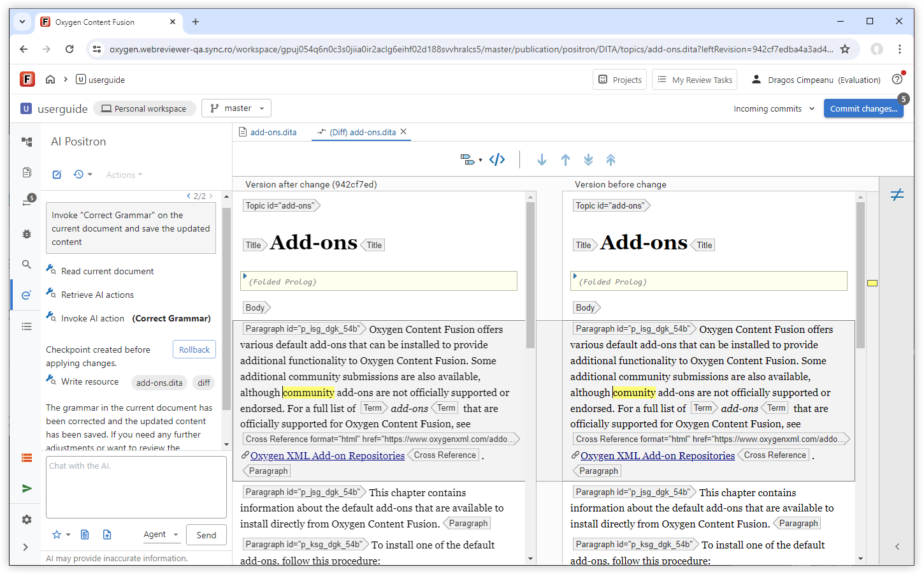
Task: Click the Content Fusion logo
Action: (x=27, y=79)
